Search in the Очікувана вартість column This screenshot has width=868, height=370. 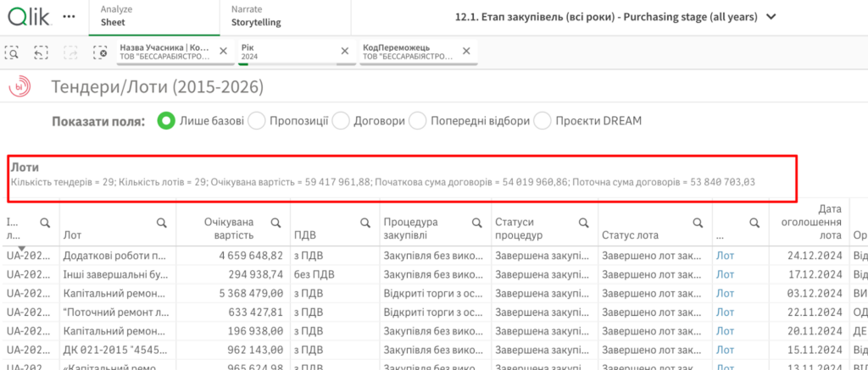pyautogui.click(x=275, y=223)
